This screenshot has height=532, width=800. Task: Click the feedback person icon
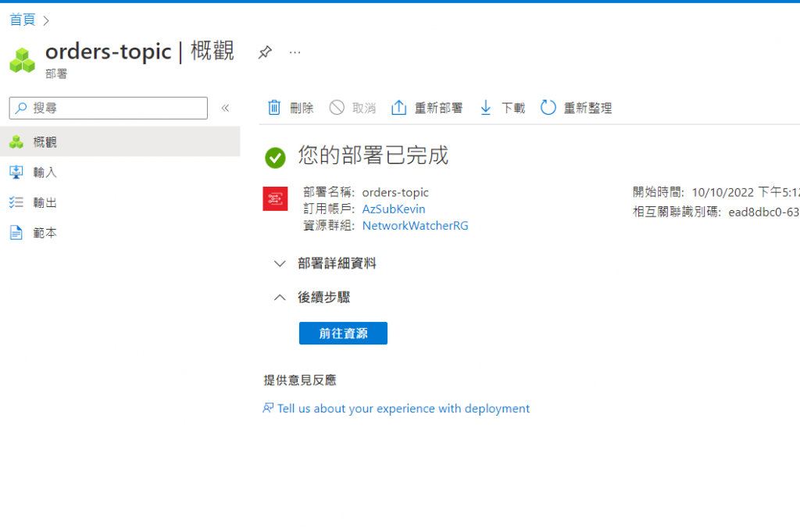[269, 408]
